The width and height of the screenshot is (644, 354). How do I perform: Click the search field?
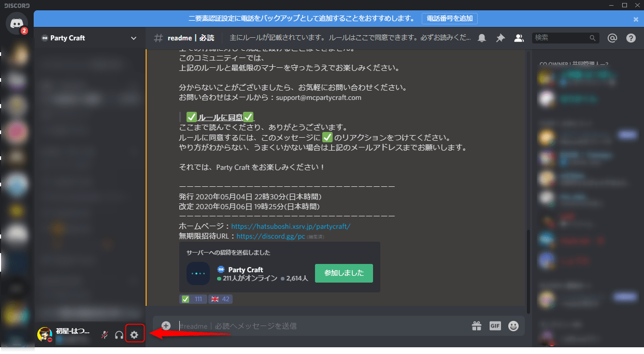coord(565,38)
